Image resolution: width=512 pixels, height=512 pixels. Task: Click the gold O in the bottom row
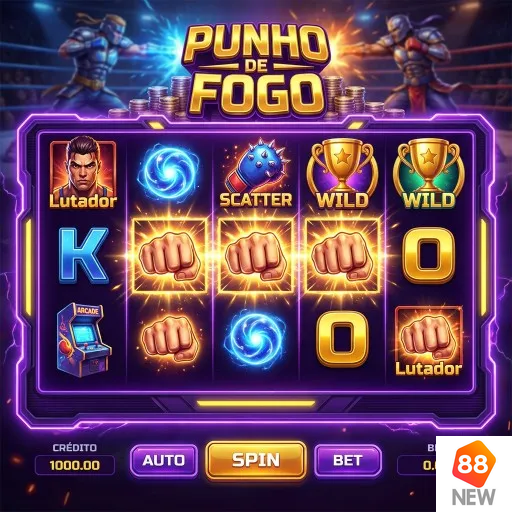(342, 339)
